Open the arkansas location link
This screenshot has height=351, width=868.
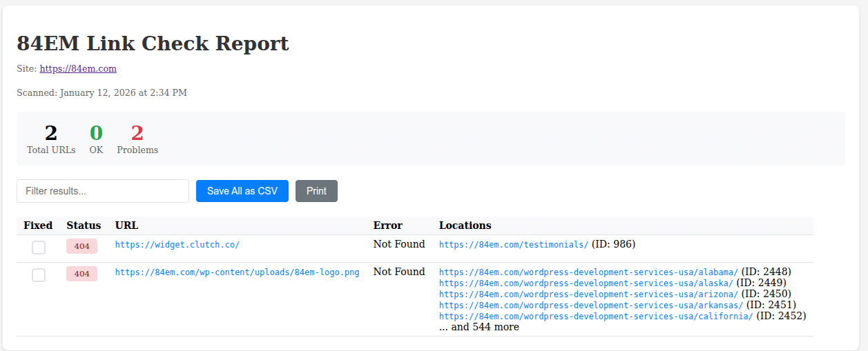coord(591,305)
